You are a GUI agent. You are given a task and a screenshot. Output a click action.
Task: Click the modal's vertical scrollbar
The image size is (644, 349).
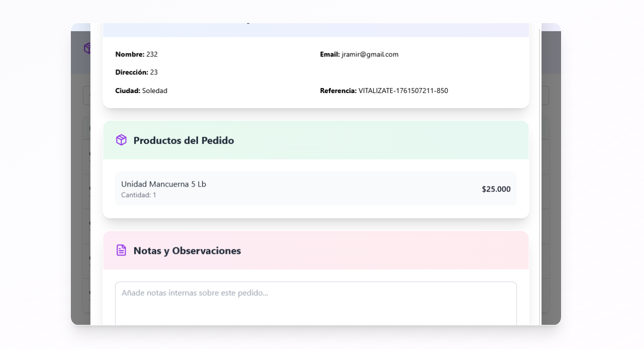click(x=540, y=176)
